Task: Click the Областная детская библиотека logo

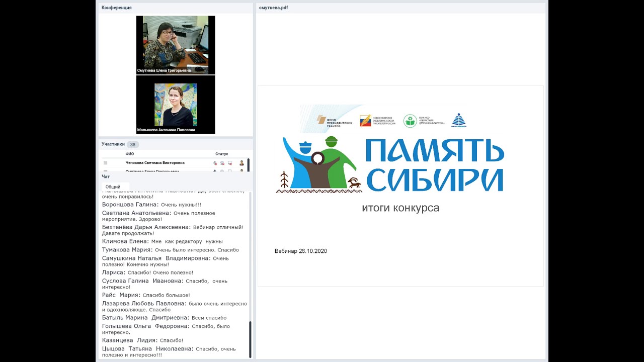Action: coord(424,121)
